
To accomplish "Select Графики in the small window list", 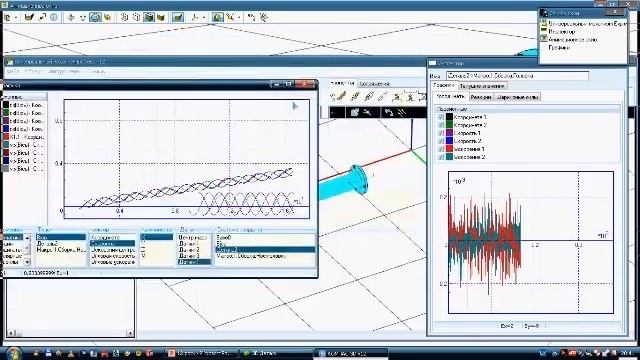I will [559, 47].
